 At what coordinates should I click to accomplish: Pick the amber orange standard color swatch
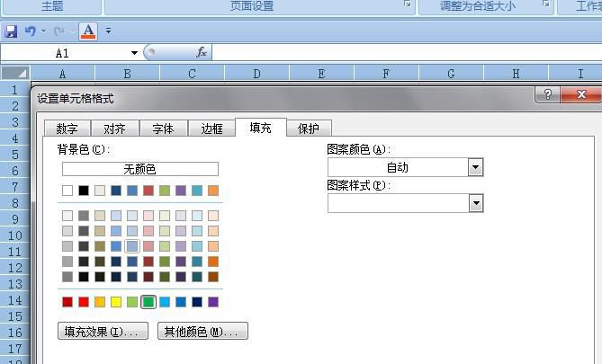[x=100, y=302]
